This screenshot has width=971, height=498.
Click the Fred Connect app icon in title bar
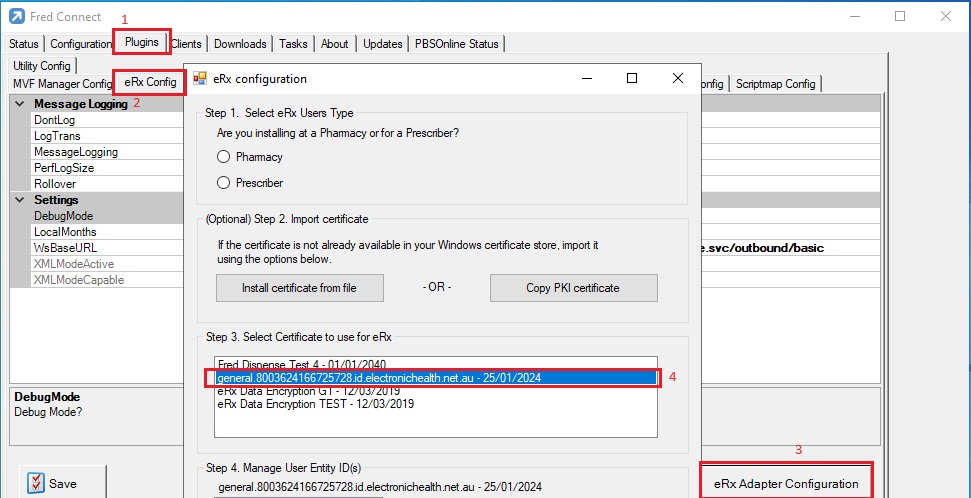coord(17,17)
